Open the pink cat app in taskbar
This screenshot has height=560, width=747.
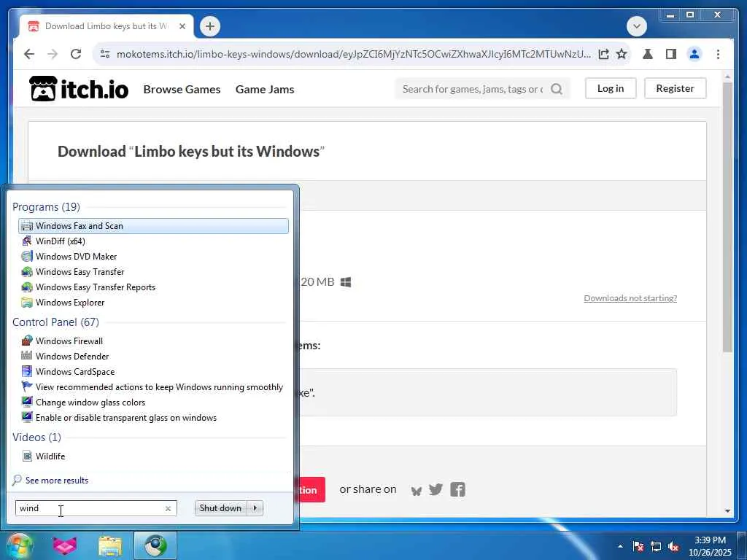(x=65, y=545)
